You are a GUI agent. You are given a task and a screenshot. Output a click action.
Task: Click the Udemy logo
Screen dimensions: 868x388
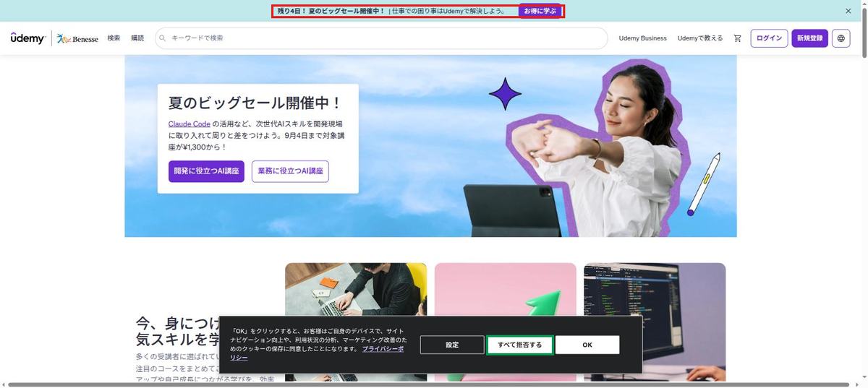27,38
